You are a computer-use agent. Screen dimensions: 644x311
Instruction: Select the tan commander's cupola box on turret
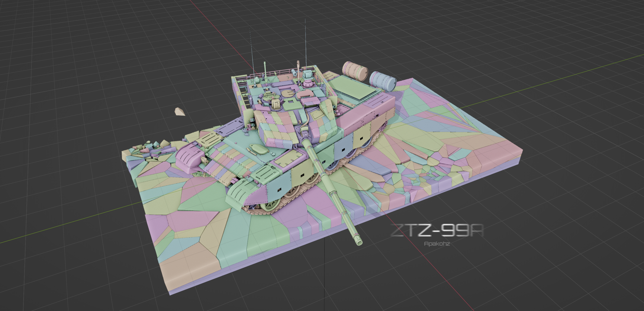[x=275, y=104]
